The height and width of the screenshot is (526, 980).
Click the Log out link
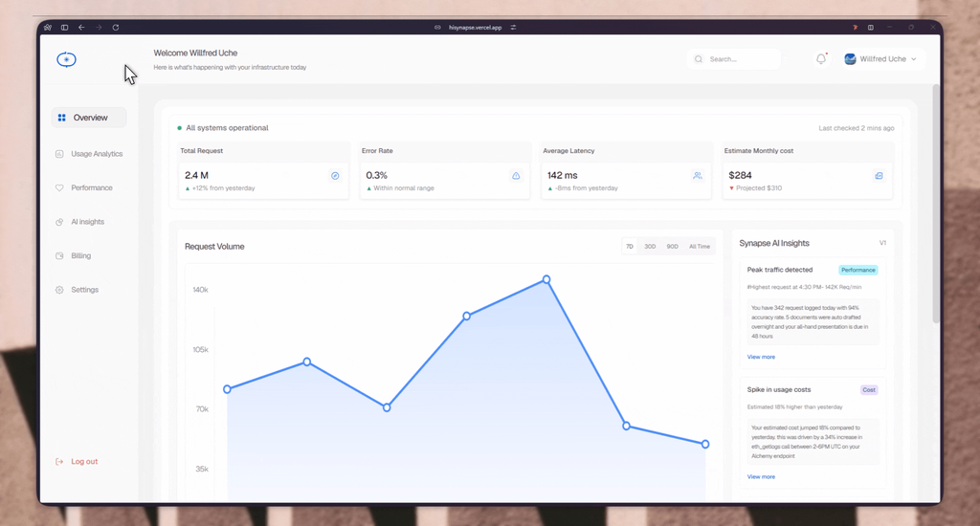(x=77, y=462)
